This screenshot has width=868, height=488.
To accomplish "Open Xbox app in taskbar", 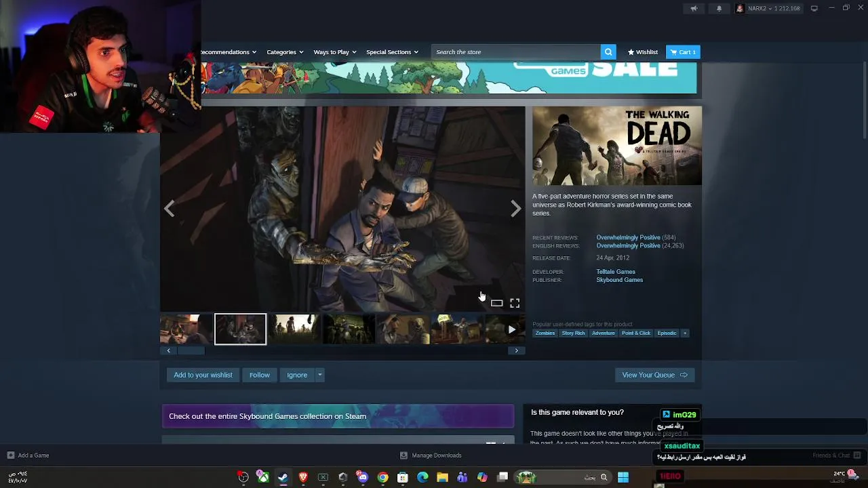I will click(263, 477).
